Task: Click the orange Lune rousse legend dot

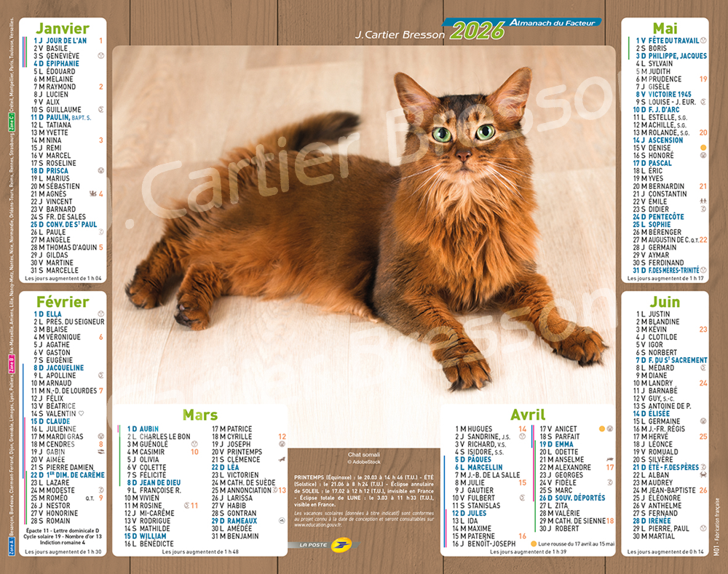Action: click(x=534, y=543)
